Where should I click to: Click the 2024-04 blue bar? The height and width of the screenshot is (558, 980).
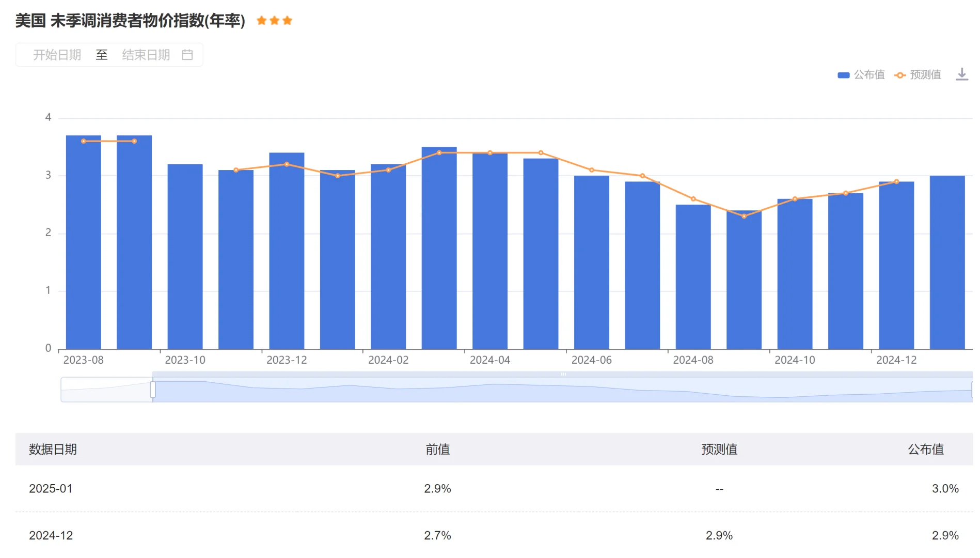click(490, 251)
